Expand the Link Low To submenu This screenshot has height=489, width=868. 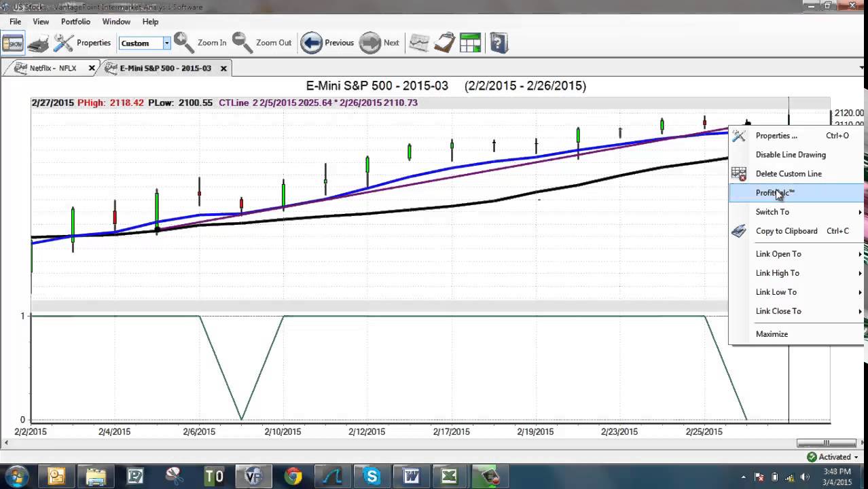796,292
